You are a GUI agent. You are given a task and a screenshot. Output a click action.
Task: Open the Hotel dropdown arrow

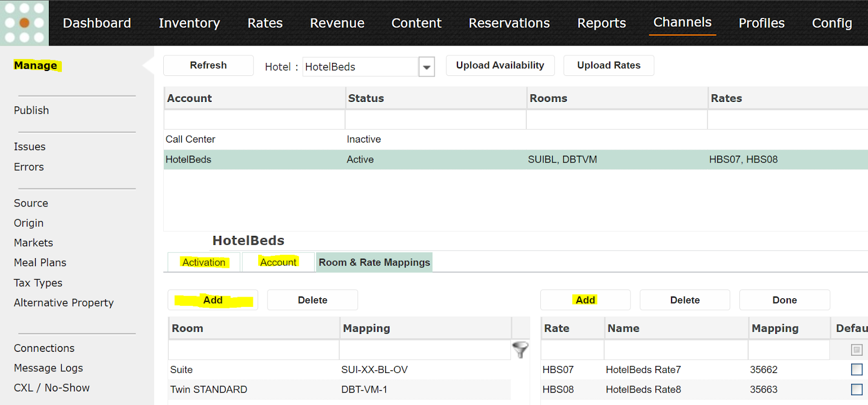click(426, 67)
